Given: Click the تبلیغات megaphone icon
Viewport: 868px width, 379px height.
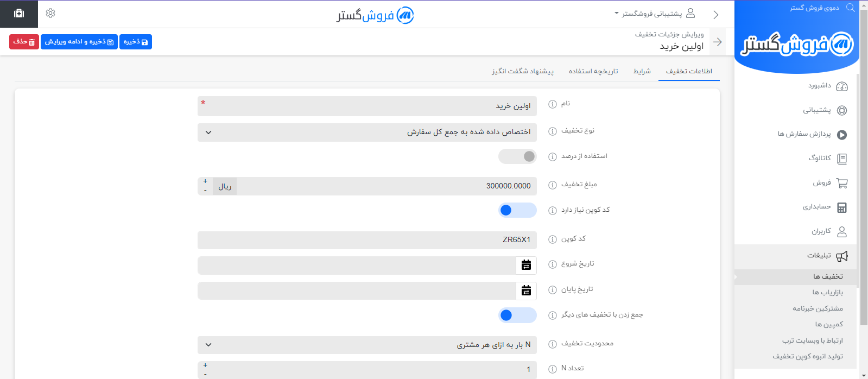Looking at the screenshot, I should click(x=842, y=256).
